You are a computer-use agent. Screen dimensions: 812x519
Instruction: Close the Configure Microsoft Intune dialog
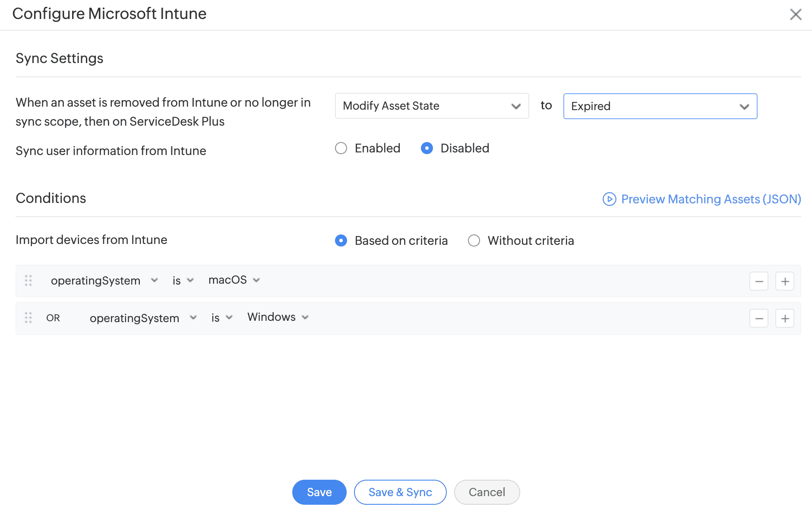point(796,14)
